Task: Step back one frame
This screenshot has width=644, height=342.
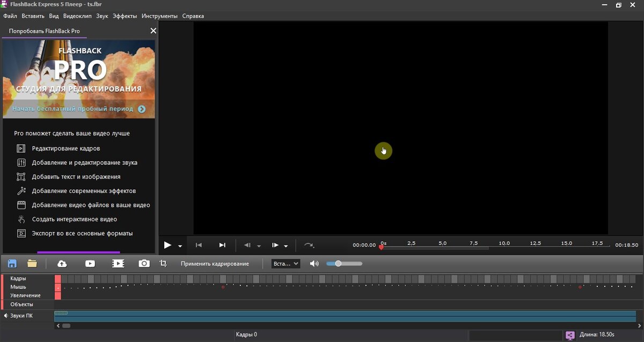Action: tap(247, 245)
